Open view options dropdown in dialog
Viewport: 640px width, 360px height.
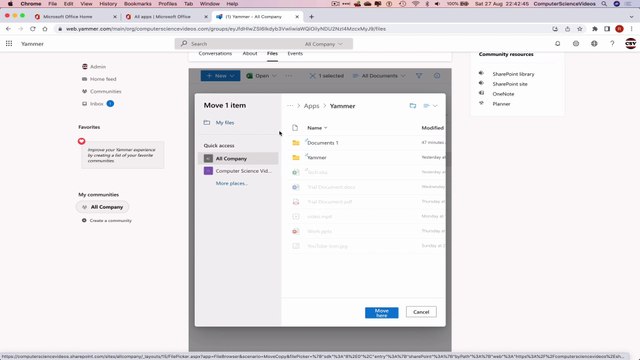(x=430, y=106)
